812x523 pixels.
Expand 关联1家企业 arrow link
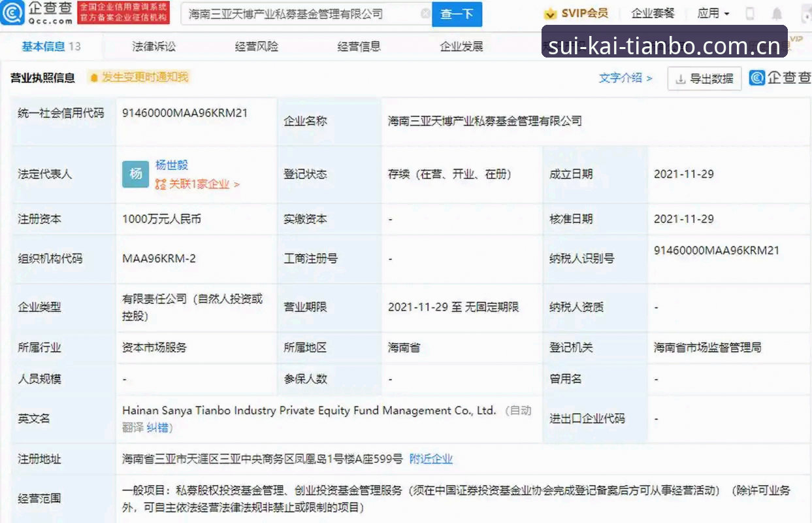(204, 184)
